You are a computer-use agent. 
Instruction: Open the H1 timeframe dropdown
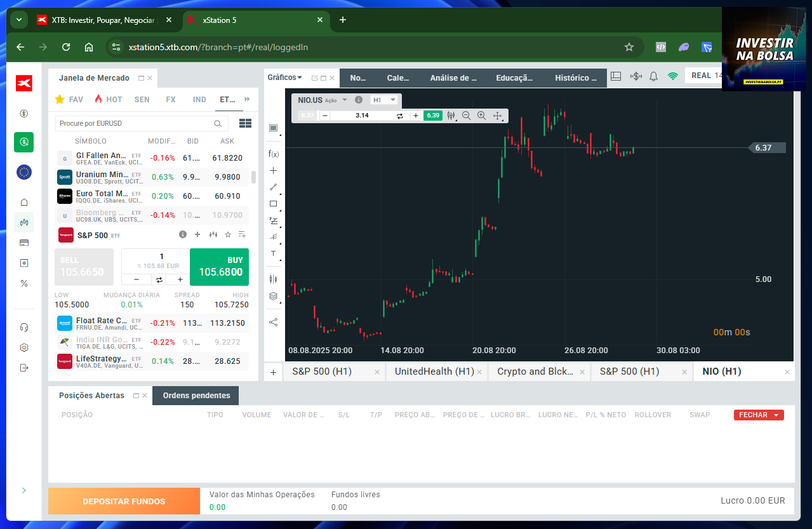pyautogui.click(x=384, y=100)
